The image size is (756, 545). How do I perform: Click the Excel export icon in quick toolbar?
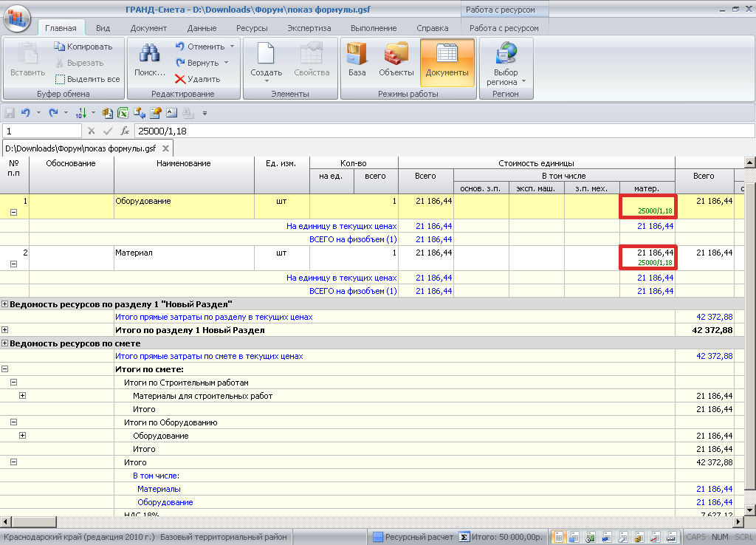[x=123, y=113]
